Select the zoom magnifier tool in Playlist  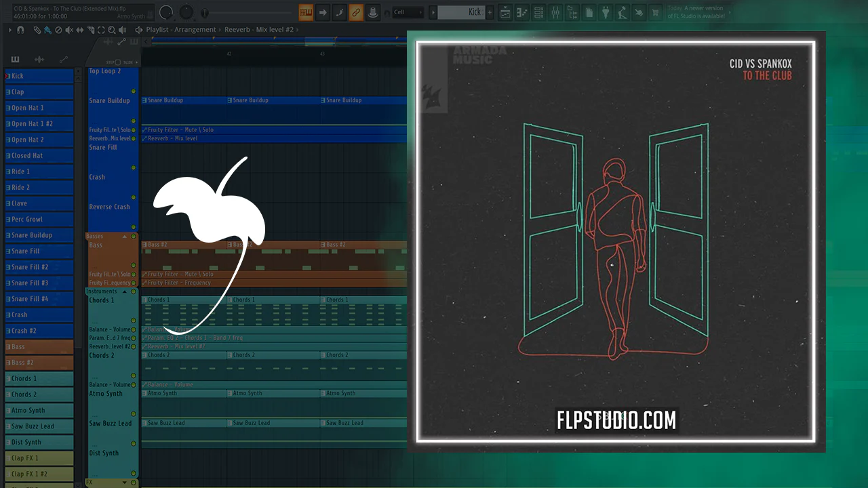click(x=112, y=30)
